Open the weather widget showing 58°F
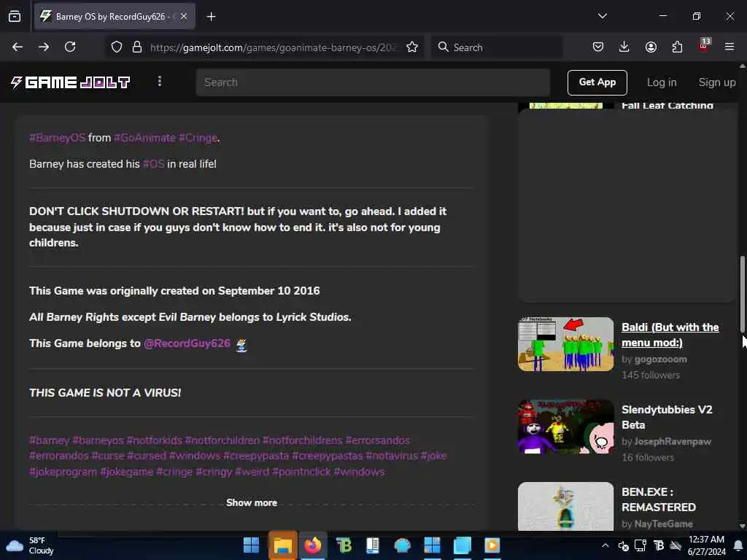The height and width of the screenshot is (560, 747). [x=29, y=545]
